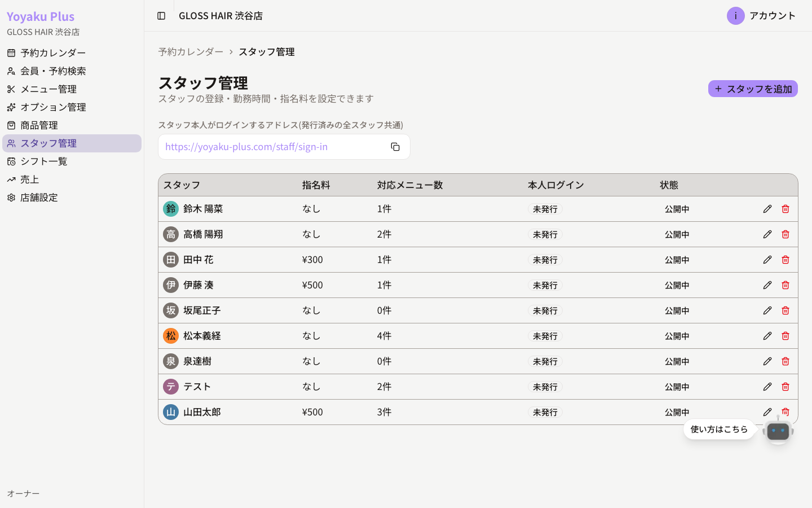The height and width of the screenshot is (508, 812).
Task: Delete staff テスト with trash icon
Action: pyautogui.click(x=785, y=387)
